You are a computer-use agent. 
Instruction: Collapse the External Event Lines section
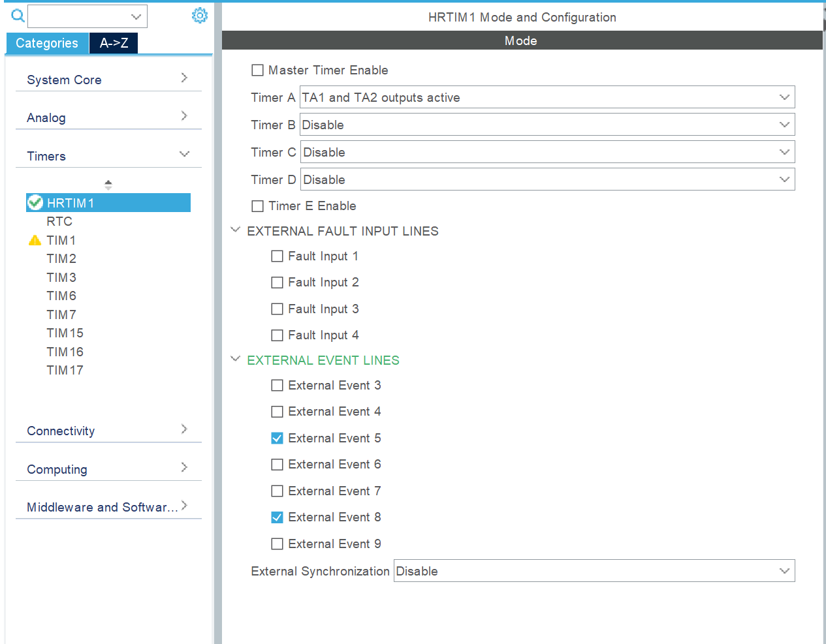[236, 360]
